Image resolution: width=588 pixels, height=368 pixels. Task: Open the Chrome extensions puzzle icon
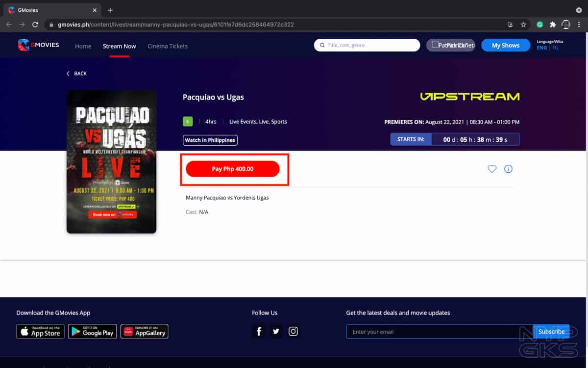pyautogui.click(x=553, y=24)
